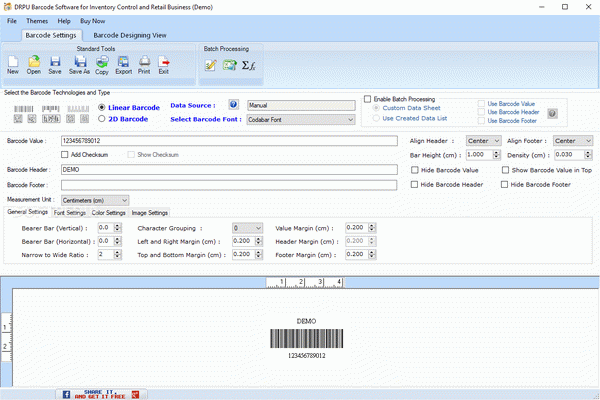Open the Align Header dropdown
The width and height of the screenshot is (600, 400).
click(x=483, y=141)
